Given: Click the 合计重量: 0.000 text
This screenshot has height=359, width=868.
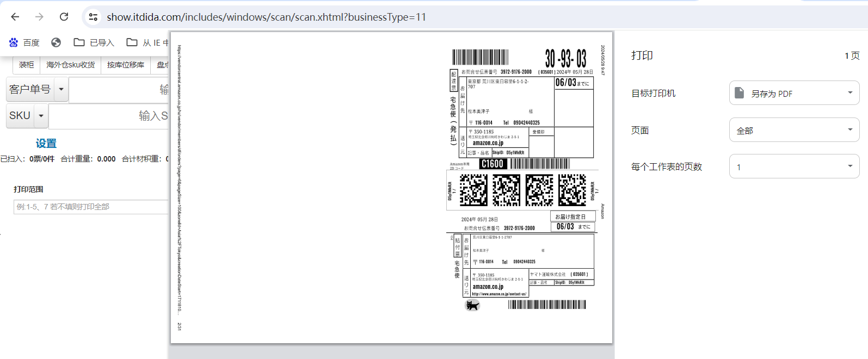Looking at the screenshot, I should tap(88, 159).
